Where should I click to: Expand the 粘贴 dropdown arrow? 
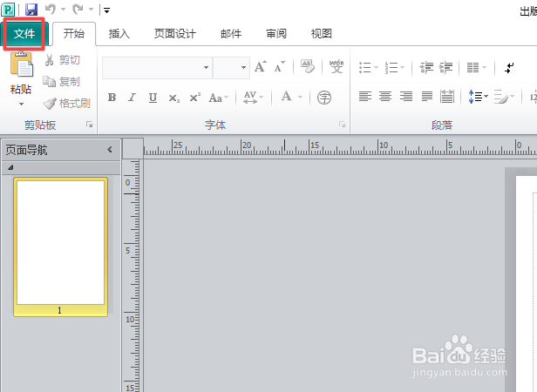[21, 104]
